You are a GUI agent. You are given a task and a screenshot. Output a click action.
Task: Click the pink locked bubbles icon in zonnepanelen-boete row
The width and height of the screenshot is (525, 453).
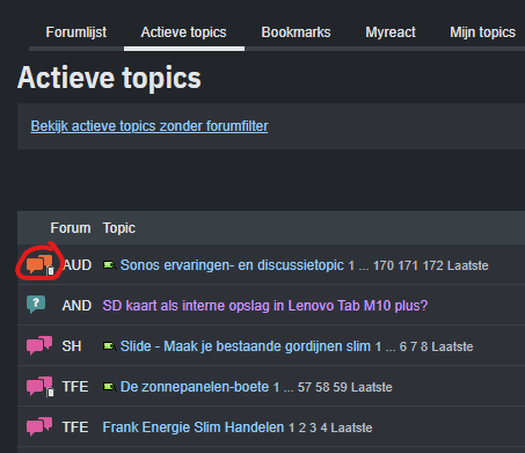point(40,386)
